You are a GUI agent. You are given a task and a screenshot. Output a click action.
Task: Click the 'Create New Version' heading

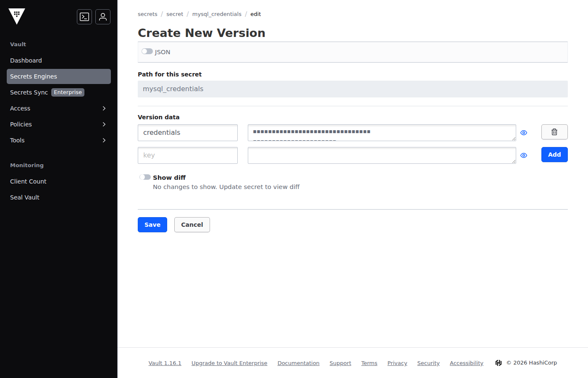[202, 33]
